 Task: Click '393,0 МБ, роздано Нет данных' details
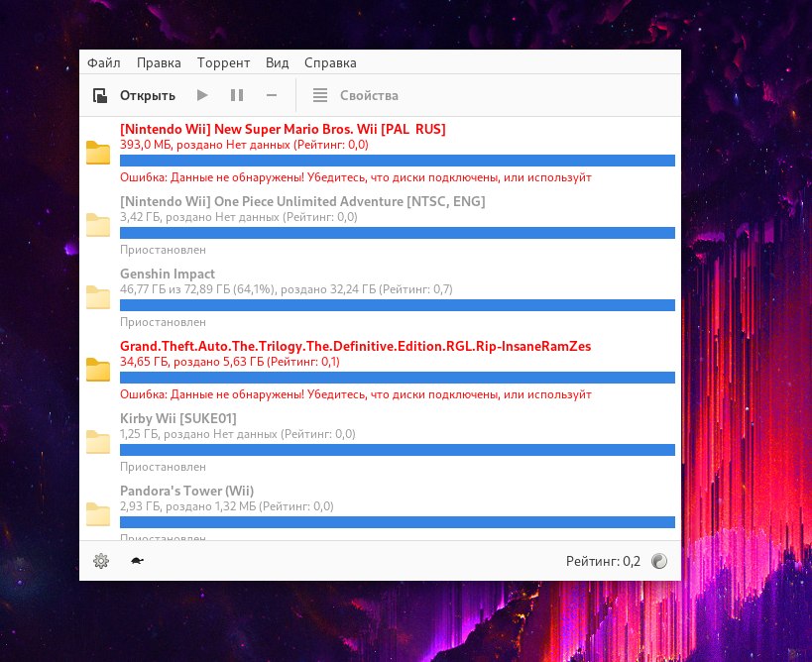[244, 145]
